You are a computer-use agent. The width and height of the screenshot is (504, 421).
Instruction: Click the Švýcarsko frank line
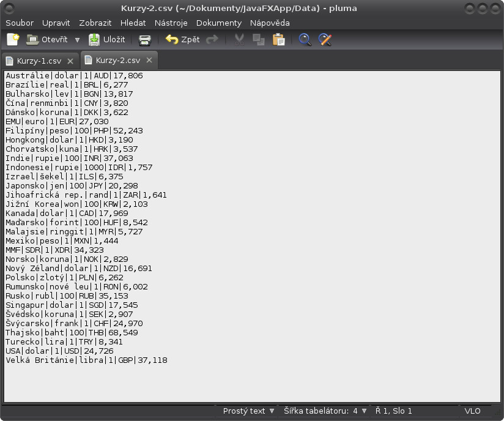coord(74,323)
